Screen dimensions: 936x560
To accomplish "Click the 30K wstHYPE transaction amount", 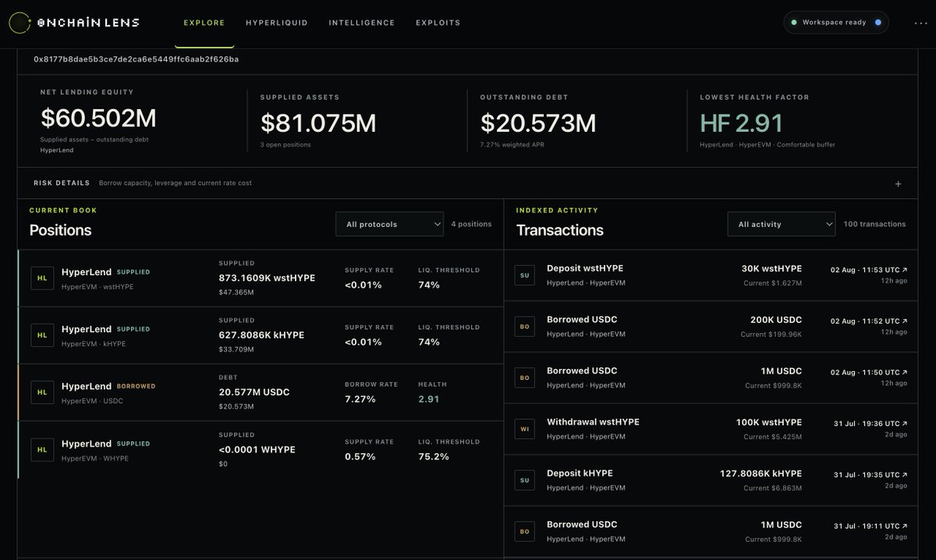I will click(x=771, y=268).
